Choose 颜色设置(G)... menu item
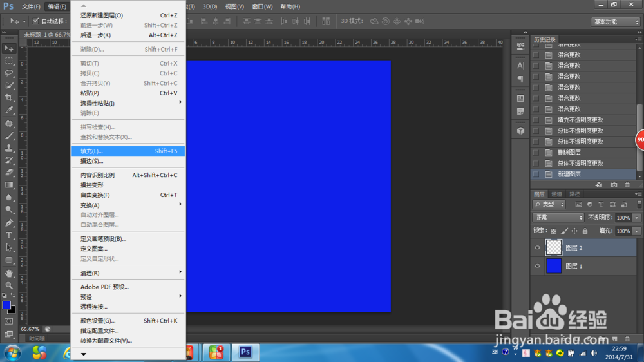Viewport: 644px width, 362px height. tap(128, 321)
